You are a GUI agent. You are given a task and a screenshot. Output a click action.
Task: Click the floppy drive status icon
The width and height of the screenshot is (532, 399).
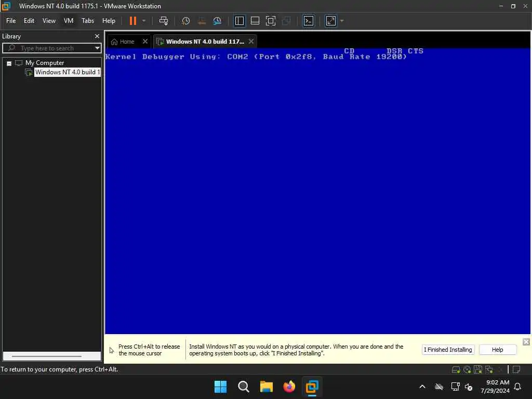pos(478,369)
